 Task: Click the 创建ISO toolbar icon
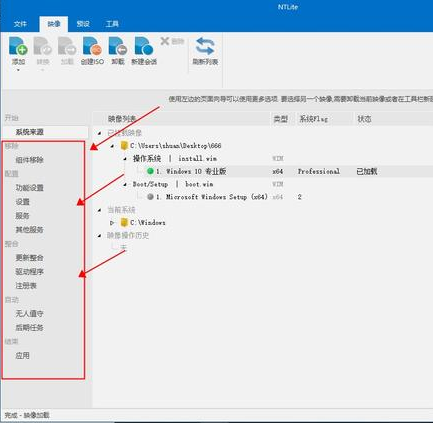92,46
